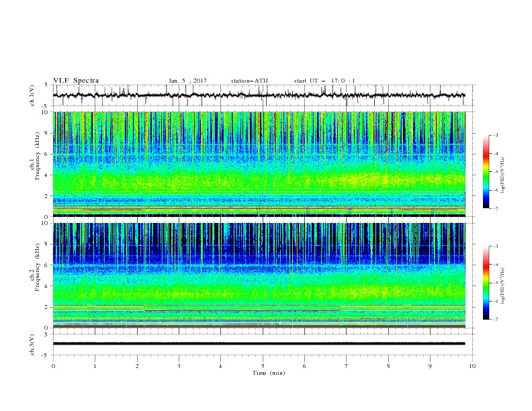Click ch.2 'Frequency (kHz)' axis label
Screen dimensions: 532x411
[x=37, y=267]
